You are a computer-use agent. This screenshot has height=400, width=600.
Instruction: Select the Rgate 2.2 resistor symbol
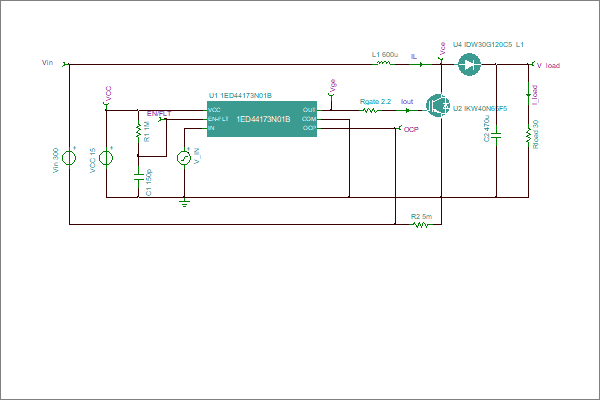370,110
